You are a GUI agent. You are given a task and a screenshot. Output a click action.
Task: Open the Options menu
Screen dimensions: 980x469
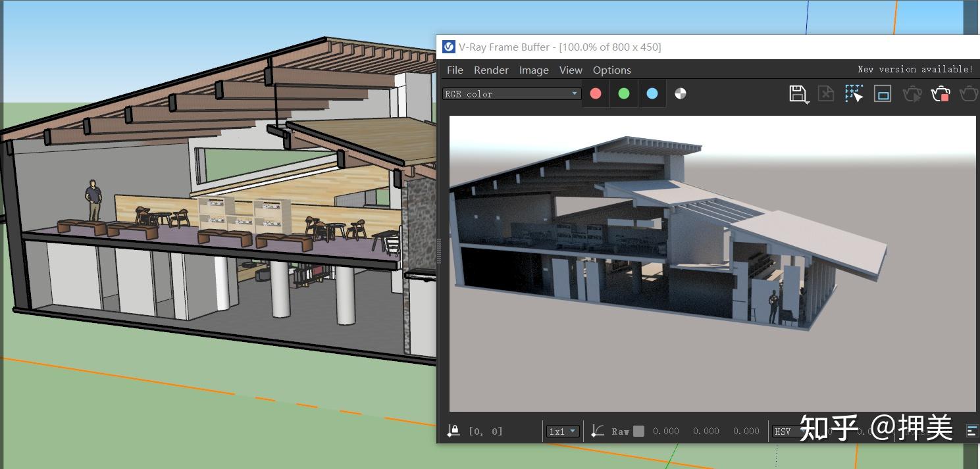[x=612, y=70]
